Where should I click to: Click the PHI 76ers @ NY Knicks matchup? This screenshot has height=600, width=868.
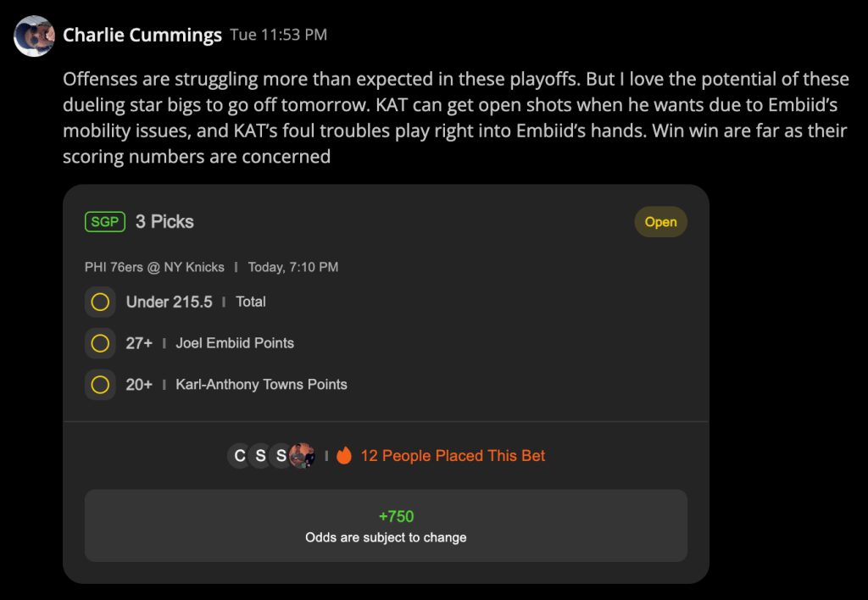pos(154,267)
